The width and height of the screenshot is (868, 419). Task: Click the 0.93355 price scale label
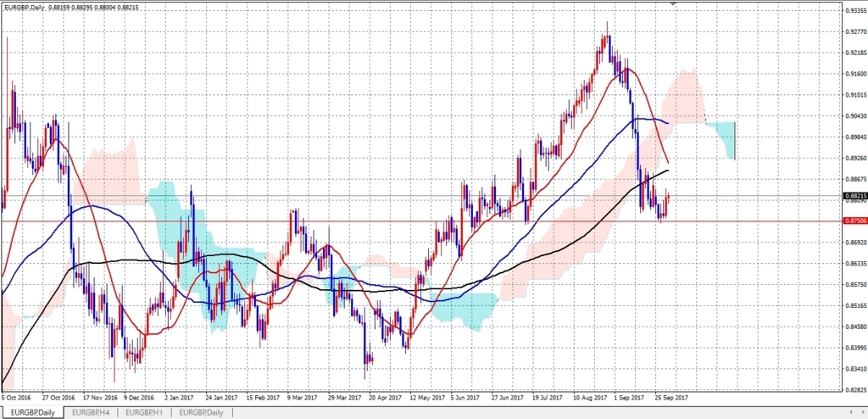(855, 10)
